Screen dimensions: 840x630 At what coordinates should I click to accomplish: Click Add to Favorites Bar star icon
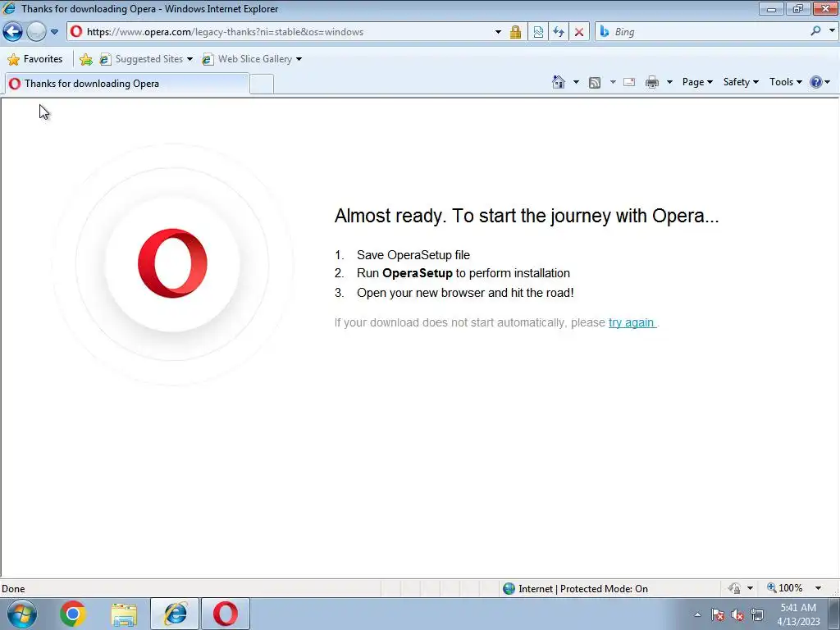(85, 59)
